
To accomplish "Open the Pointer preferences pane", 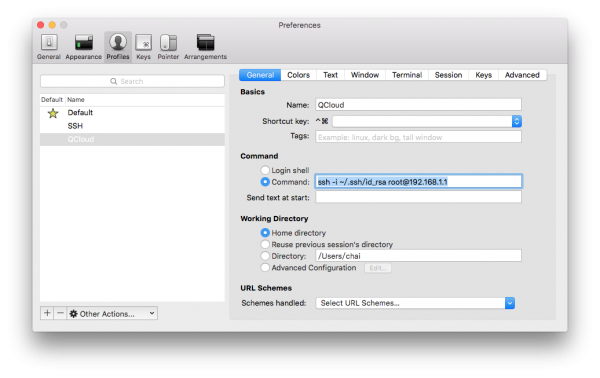I will [168, 47].
